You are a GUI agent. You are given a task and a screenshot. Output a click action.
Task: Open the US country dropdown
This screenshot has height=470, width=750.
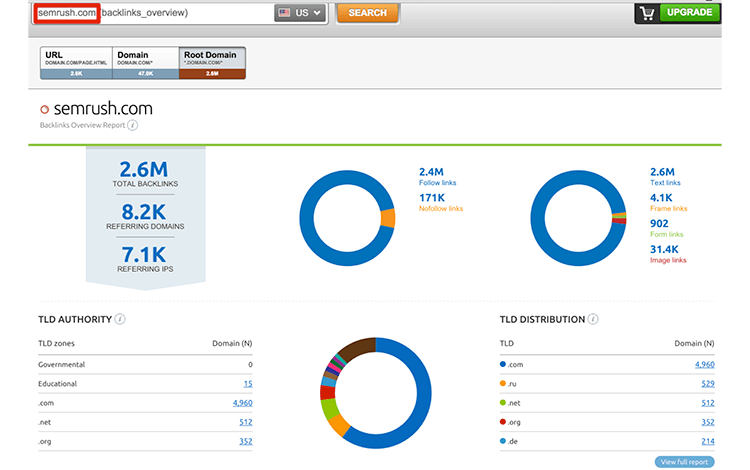tap(300, 13)
